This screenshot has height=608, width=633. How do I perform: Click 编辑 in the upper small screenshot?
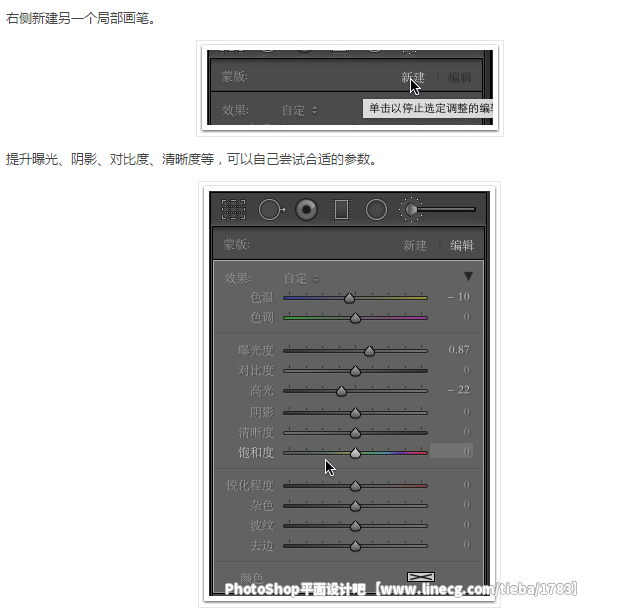(459, 77)
